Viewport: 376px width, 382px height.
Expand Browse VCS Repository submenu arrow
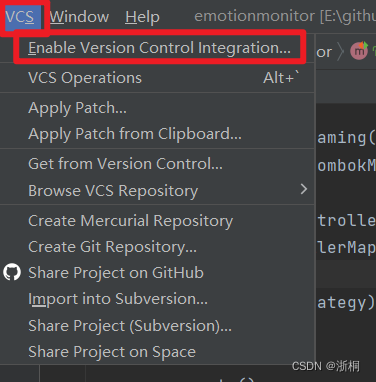[x=304, y=189]
